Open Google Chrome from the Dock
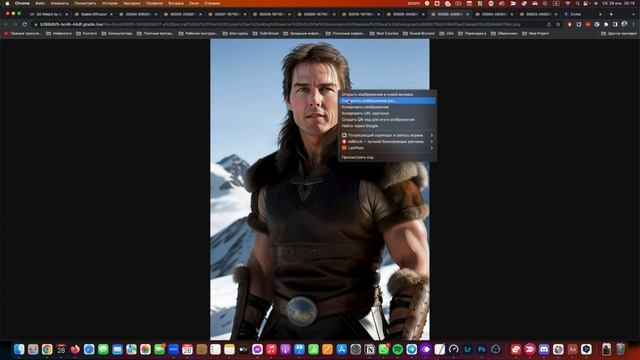This screenshot has width=640, height=360. point(47,349)
